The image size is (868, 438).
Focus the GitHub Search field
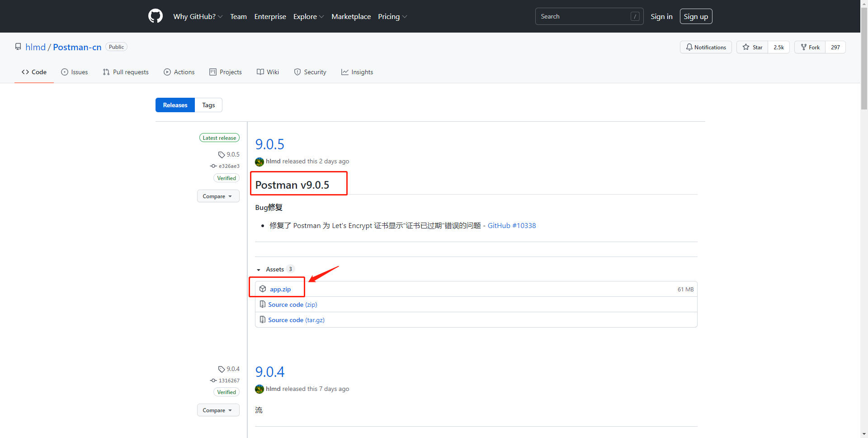click(589, 16)
